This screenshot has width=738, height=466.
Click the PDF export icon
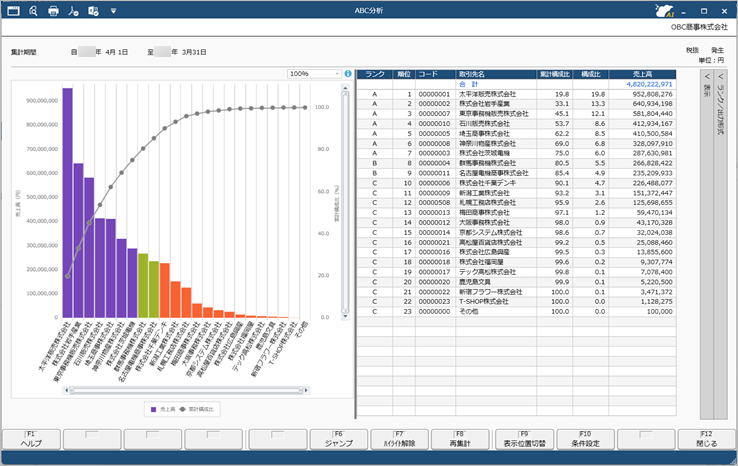pos(73,11)
